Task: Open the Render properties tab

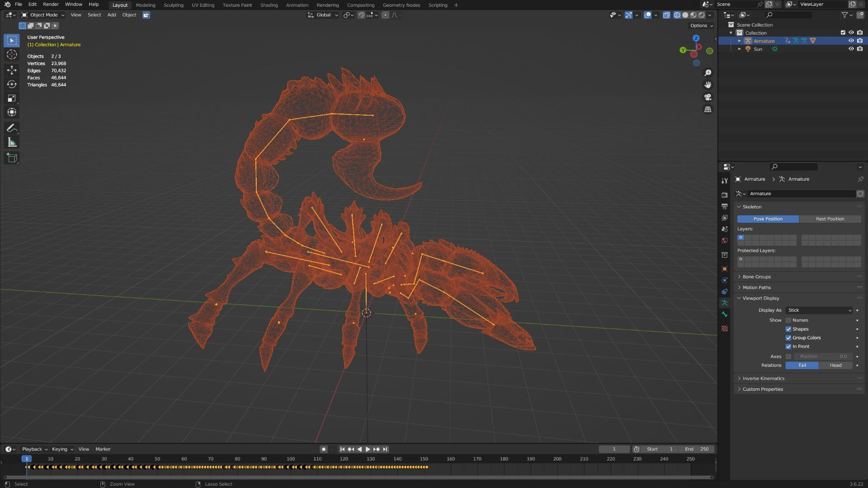Action: click(725, 195)
